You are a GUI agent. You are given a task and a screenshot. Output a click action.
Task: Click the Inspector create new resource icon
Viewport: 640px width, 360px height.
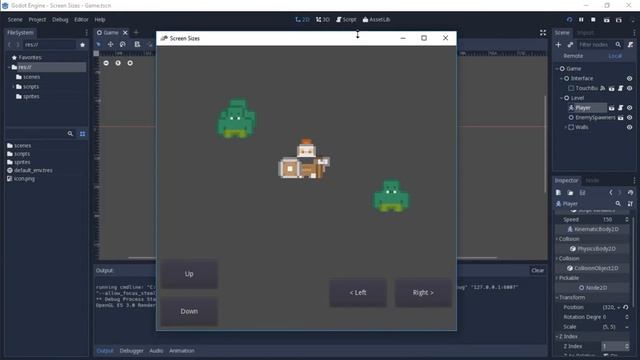coord(558,193)
